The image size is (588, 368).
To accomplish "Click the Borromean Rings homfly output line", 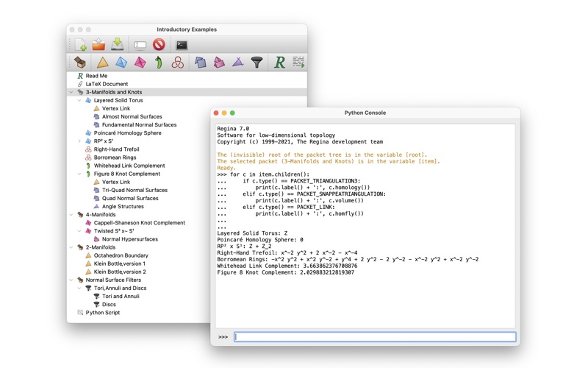I will (348, 260).
